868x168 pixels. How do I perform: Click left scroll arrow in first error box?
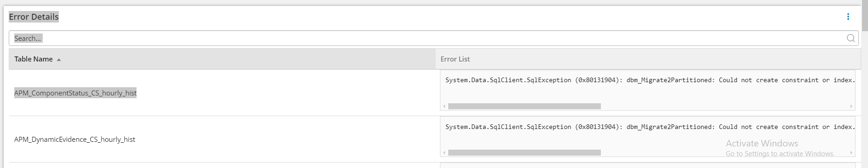[x=444, y=106]
